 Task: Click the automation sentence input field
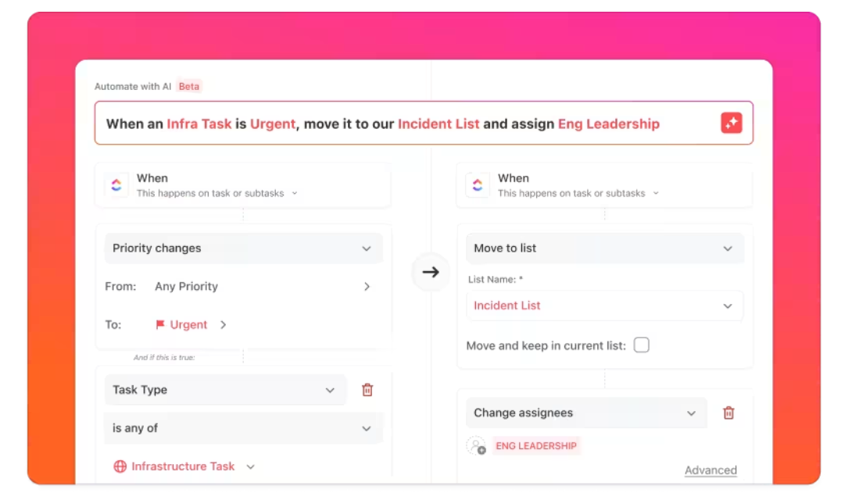[x=391, y=123]
